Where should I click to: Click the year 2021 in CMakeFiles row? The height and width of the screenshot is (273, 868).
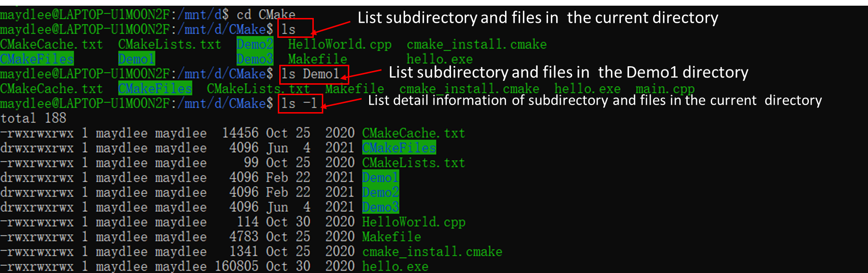[x=340, y=148]
